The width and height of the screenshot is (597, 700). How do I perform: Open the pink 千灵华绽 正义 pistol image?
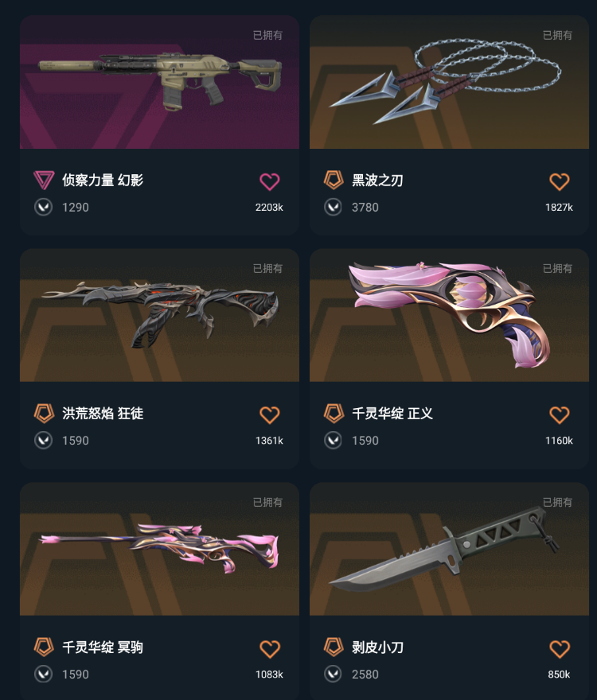coord(449,315)
